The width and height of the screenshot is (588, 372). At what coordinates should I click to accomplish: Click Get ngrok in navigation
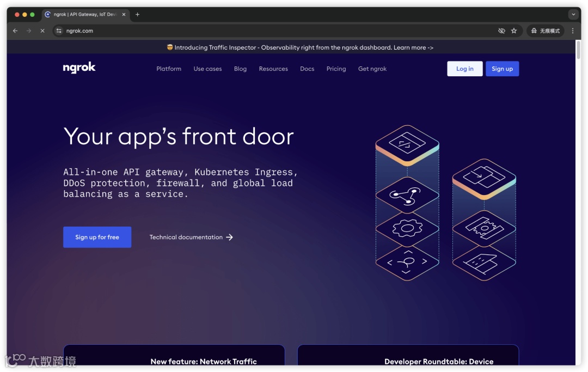(x=372, y=69)
